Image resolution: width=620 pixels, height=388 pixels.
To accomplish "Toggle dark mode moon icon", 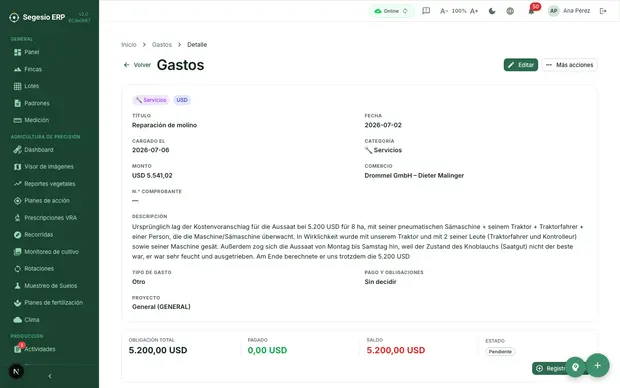I will click(492, 11).
